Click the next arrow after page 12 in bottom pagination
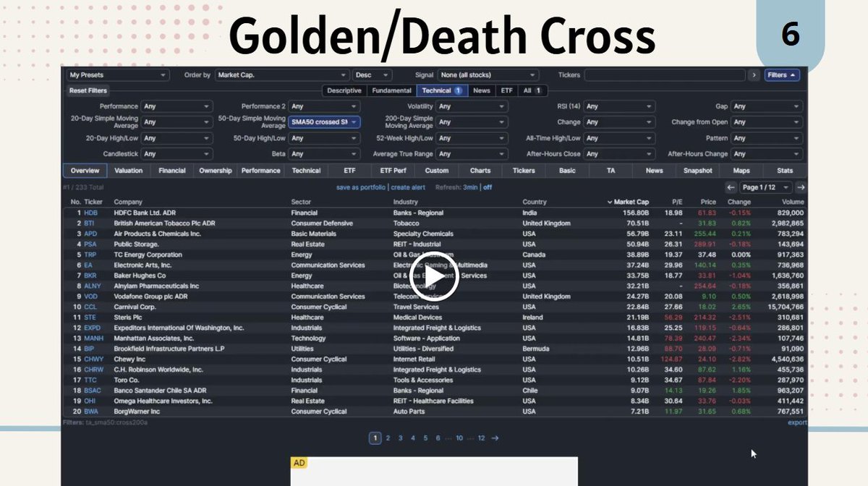Image resolution: width=868 pixels, height=486 pixels. [x=495, y=438]
